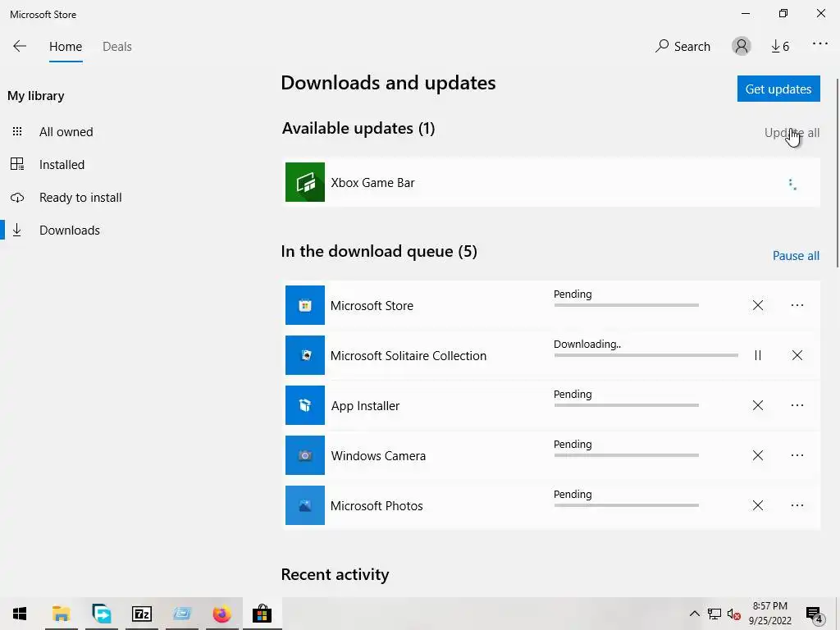Select Ready to install in My library

[x=80, y=197]
